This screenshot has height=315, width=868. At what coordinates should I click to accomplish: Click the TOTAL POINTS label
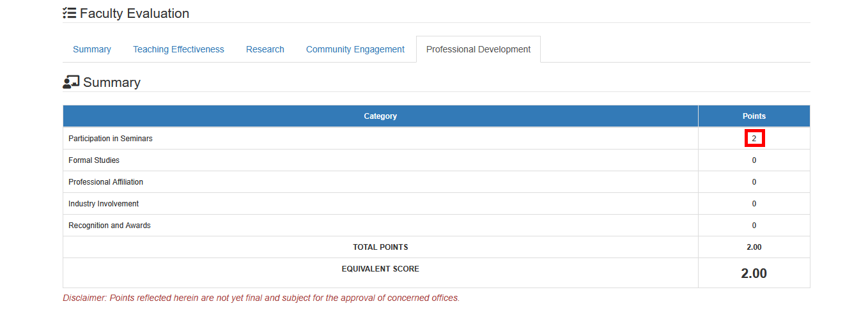coord(380,247)
